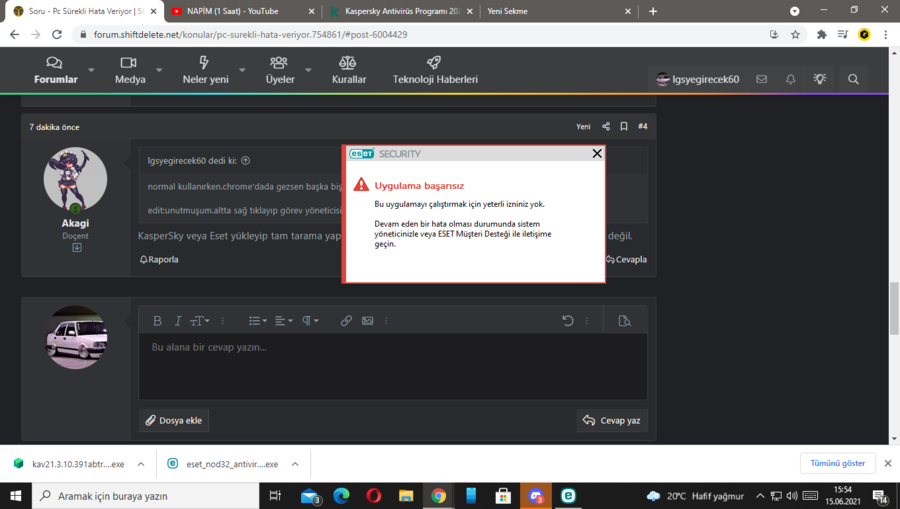Open the text alignment dropdown in editor
900x509 pixels.
[284, 321]
